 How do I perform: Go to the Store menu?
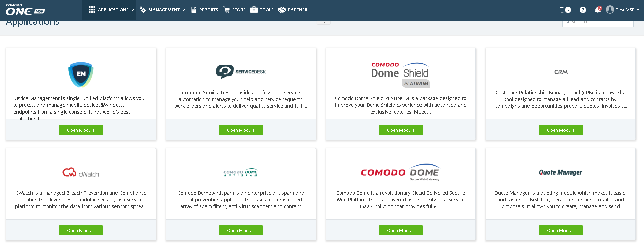coord(234,10)
